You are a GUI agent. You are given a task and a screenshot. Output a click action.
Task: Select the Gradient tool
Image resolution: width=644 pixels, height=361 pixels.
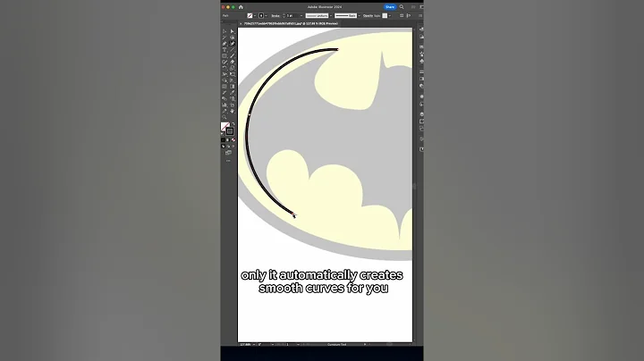(232, 86)
